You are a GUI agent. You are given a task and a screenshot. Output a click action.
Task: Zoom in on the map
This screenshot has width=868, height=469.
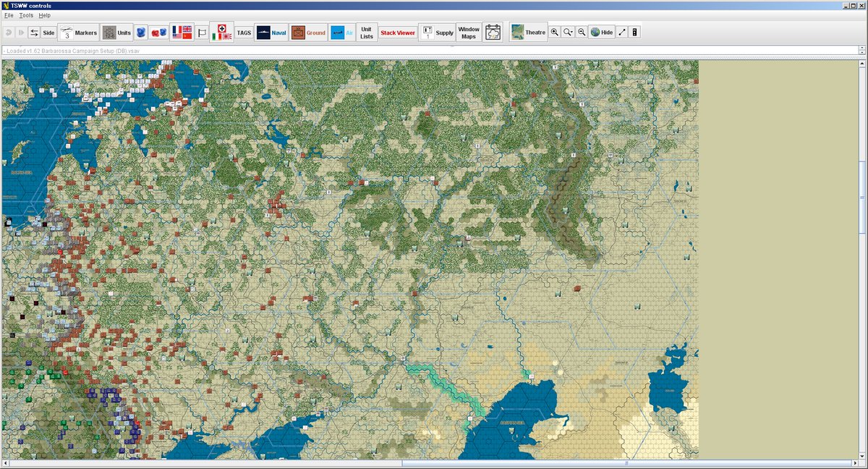click(555, 33)
